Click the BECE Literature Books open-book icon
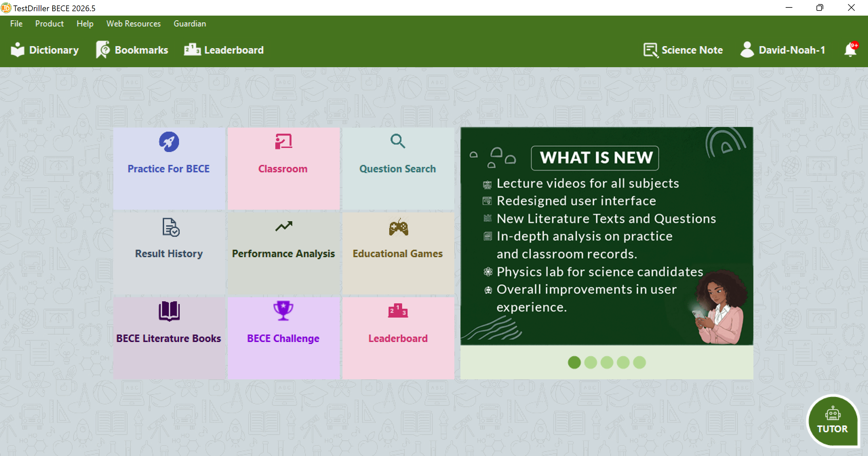Image resolution: width=868 pixels, height=456 pixels. [169, 311]
